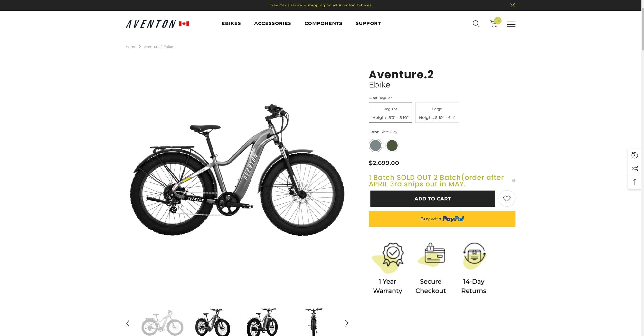Open recently viewed clock icon
The width and height of the screenshot is (644, 336).
tap(635, 155)
